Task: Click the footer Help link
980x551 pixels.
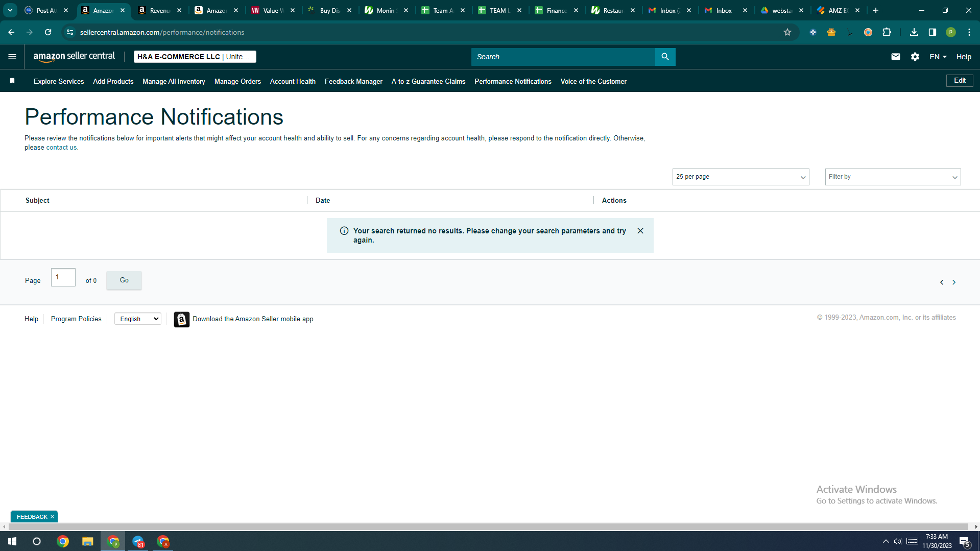Action: coord(31,319)
